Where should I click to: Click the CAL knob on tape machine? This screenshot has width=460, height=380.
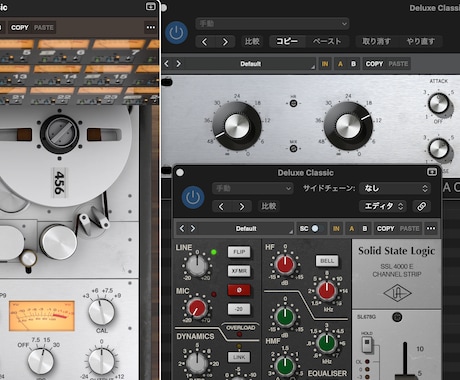click(x=102, y=312)
